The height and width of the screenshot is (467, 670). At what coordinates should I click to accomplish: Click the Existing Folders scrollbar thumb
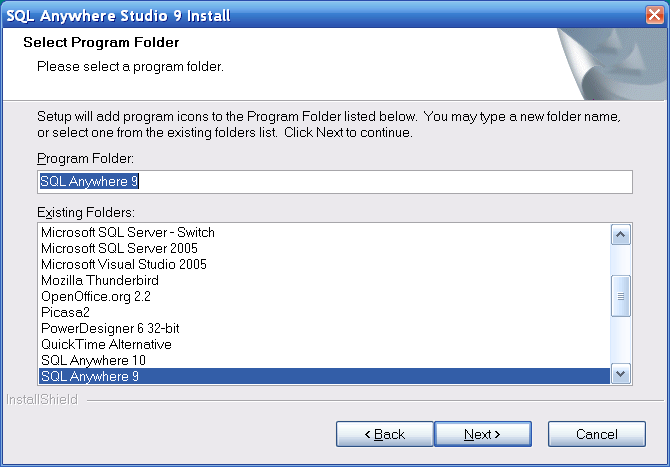point(620,296)
